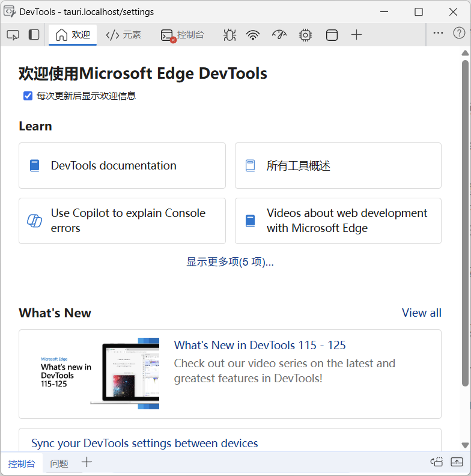Open the Sources bug icon tab
Image resolution: width=471 pixels, height=476 pixels.
229,35
